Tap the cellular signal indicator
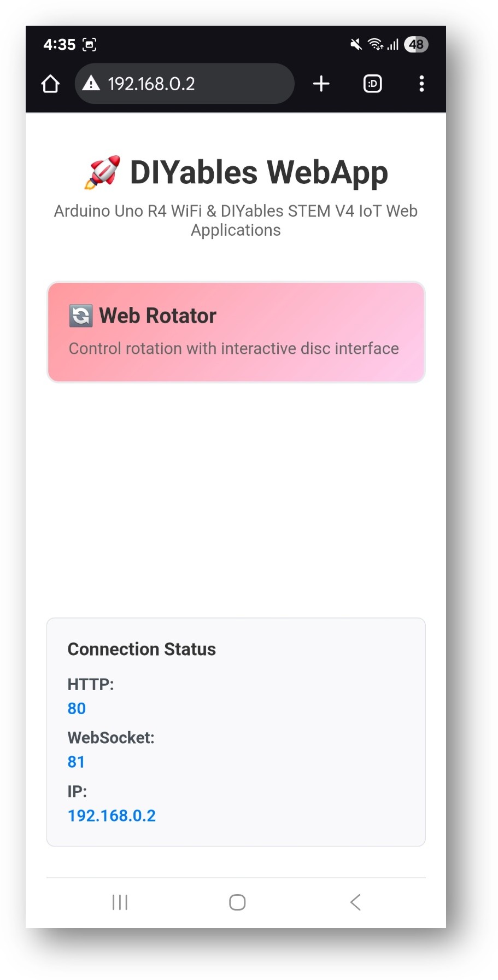The width and height of the screenshot is (498, 980). click(x=394, y=45)
